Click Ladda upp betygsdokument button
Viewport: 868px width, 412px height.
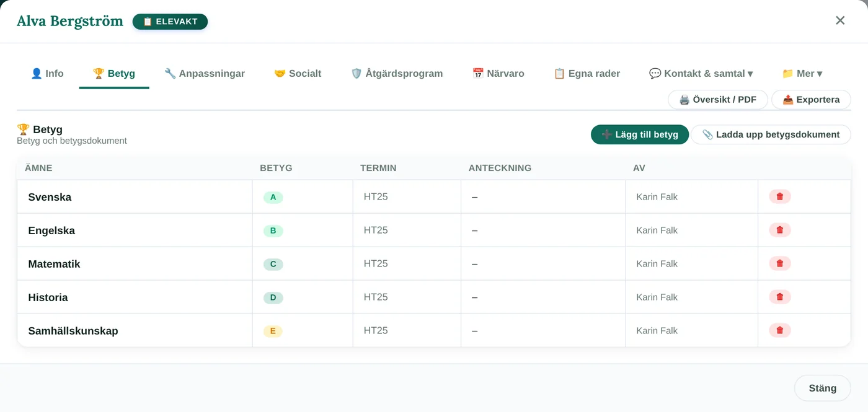click(771, 134)
